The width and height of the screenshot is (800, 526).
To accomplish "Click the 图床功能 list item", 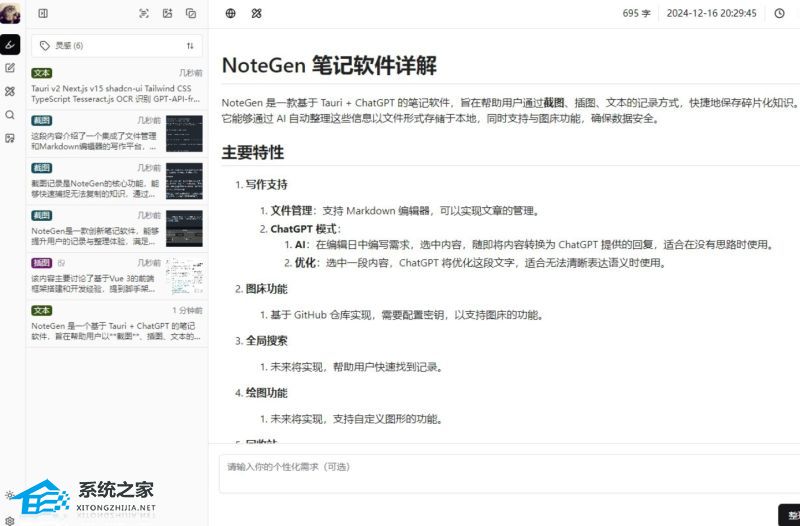I will pyautogui.click(x=266, y=289).
